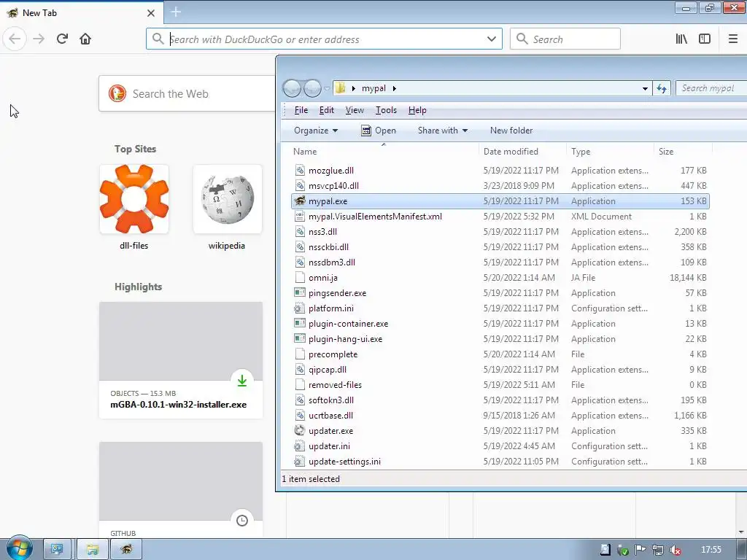The image size is (747, 560).
Task: Click the Explorer back navigation button
Action: click(292, 88)
